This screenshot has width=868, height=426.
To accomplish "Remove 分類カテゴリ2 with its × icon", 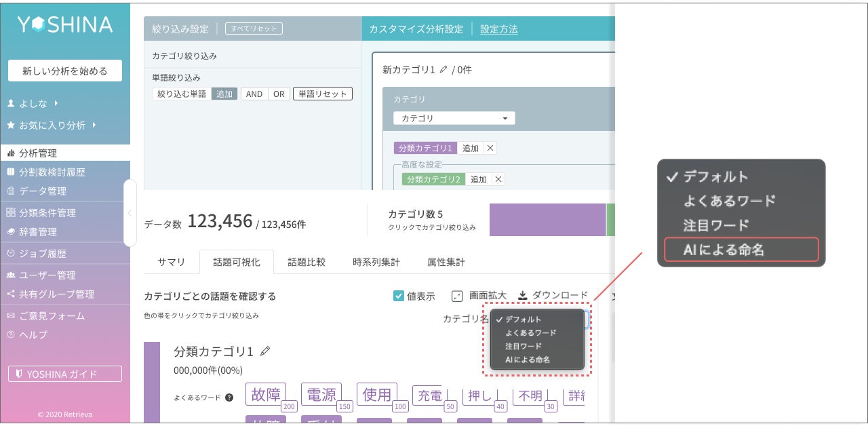I will pos(498,179).
